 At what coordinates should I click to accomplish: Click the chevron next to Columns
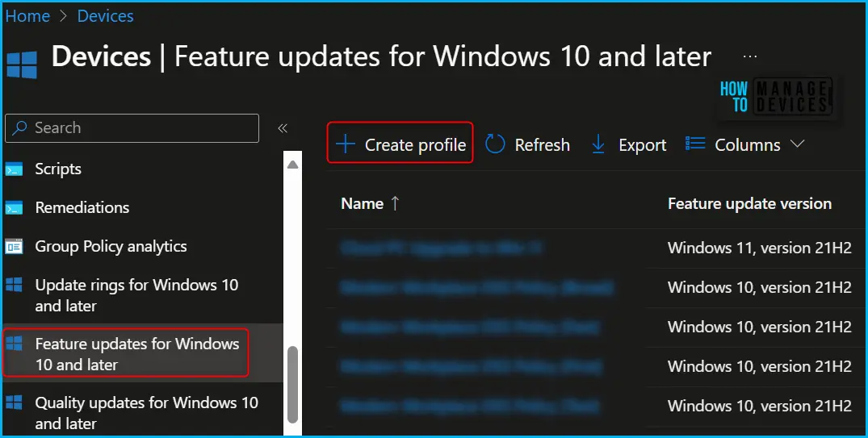tap(797, 144)
